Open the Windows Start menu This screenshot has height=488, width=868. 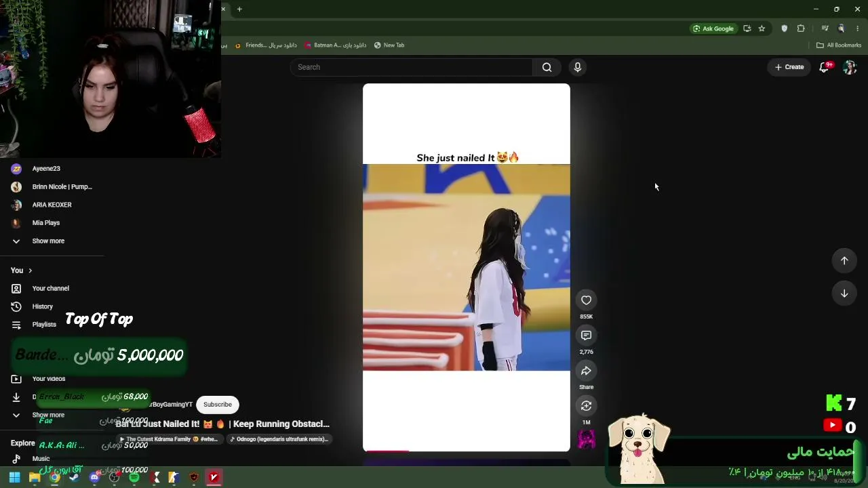(14, 478)
